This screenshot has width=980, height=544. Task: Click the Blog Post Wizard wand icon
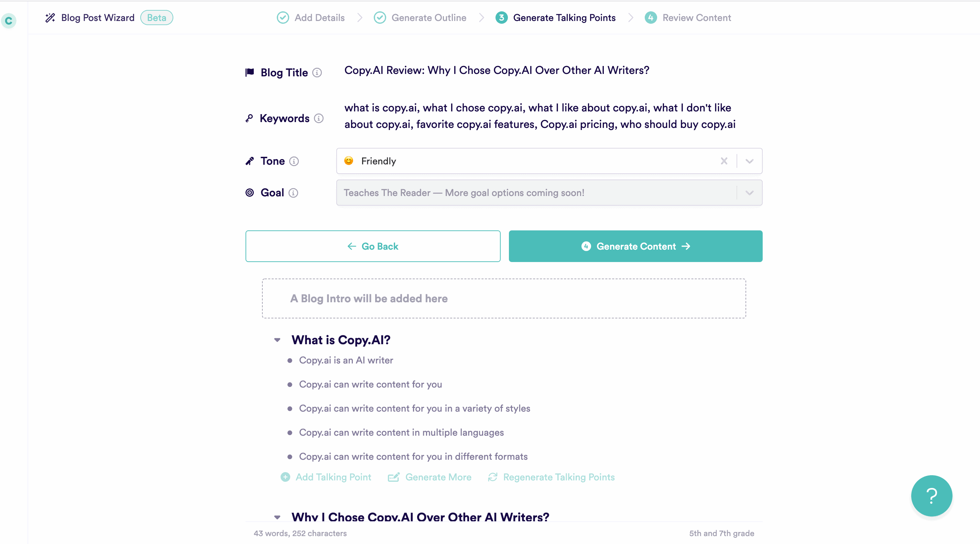(x=50, y=18)
